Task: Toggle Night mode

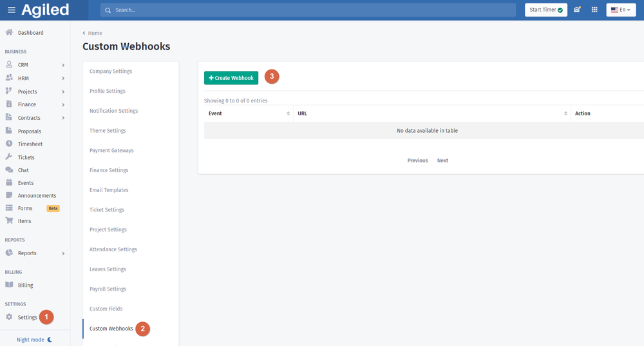Action: [34, 340]
